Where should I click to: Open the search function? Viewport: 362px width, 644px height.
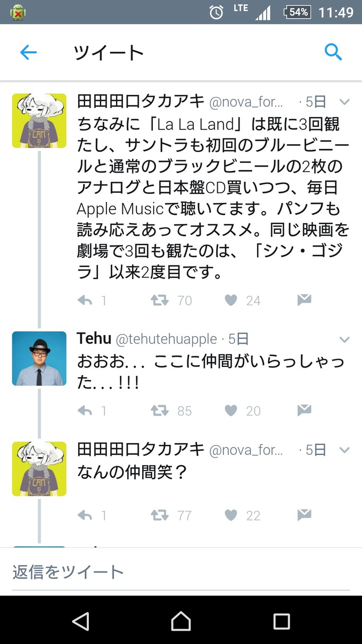[333, 52]
